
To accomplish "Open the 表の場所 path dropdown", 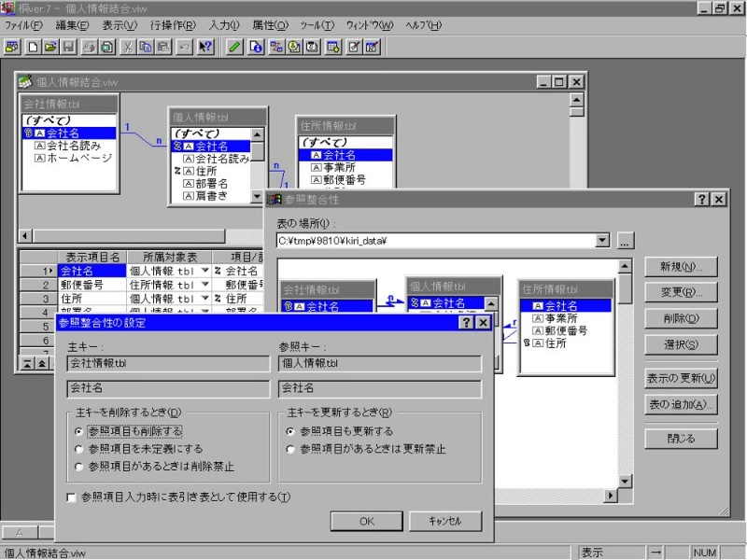I will pyautogui.click(x=602, y=241).
